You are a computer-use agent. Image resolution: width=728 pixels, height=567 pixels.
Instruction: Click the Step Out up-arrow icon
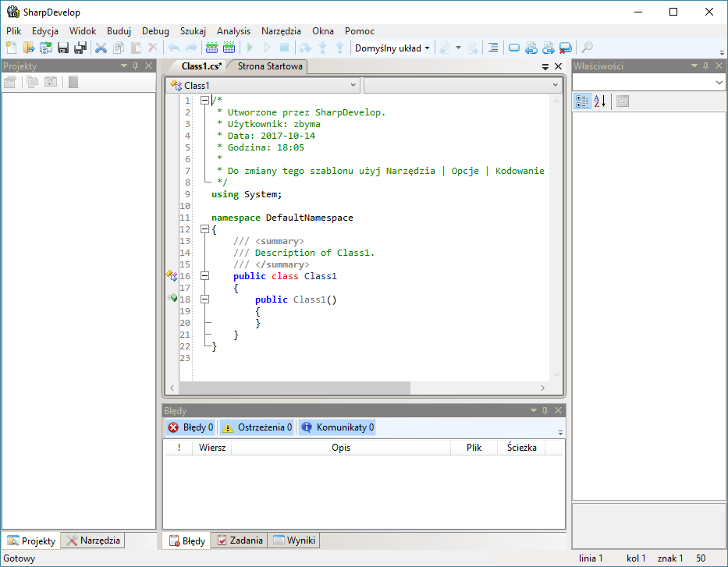pos(340,48)
